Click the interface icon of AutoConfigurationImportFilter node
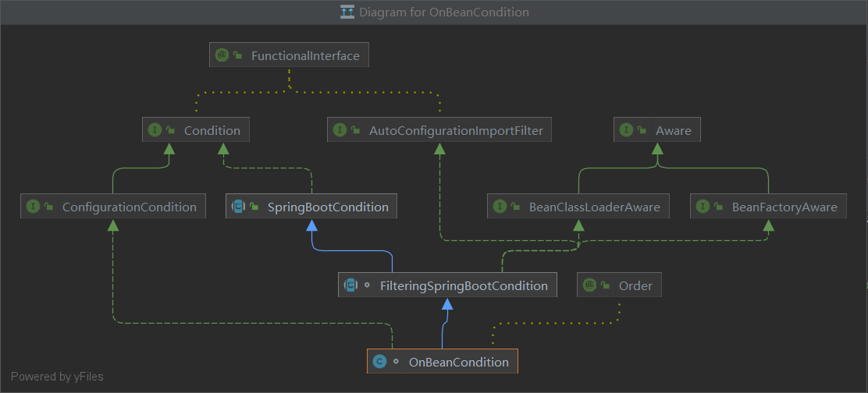This screenshot has height=393, width=868. coord(340,130)
